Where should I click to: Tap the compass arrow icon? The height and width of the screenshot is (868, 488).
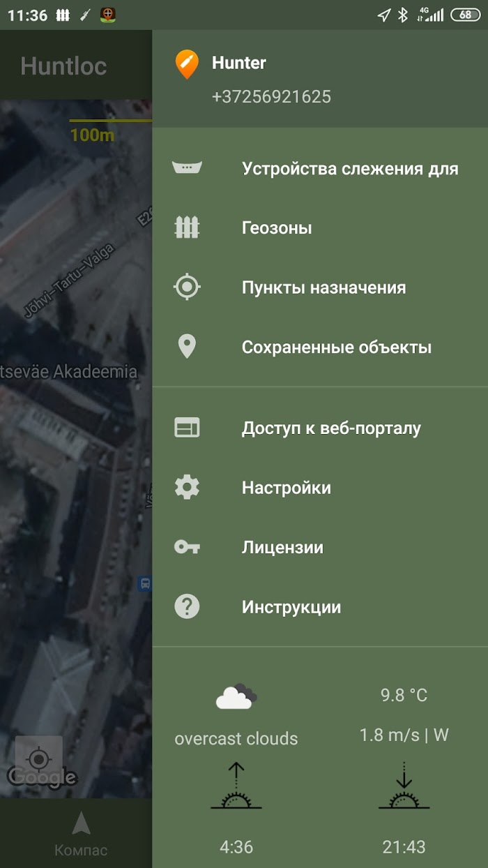pos(82,823)
